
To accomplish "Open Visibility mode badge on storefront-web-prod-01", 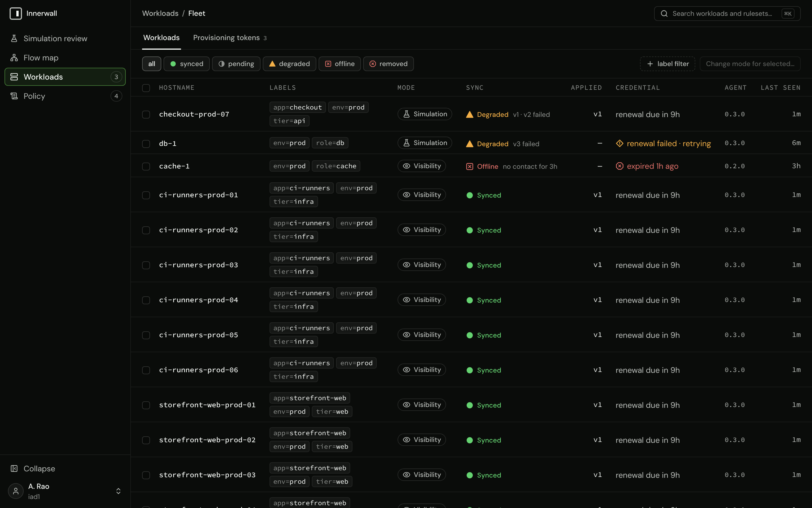I will tap(422, 404).
